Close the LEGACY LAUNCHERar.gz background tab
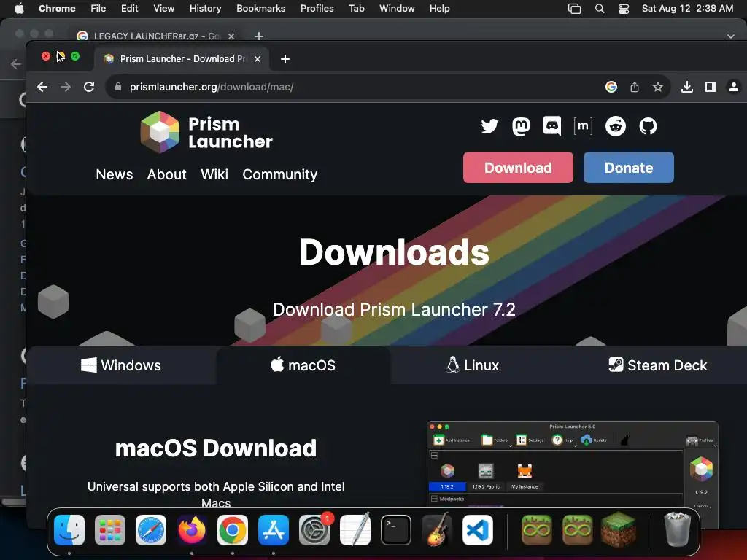The height and width of the screenshot is (560, 747). coord(231,36)
